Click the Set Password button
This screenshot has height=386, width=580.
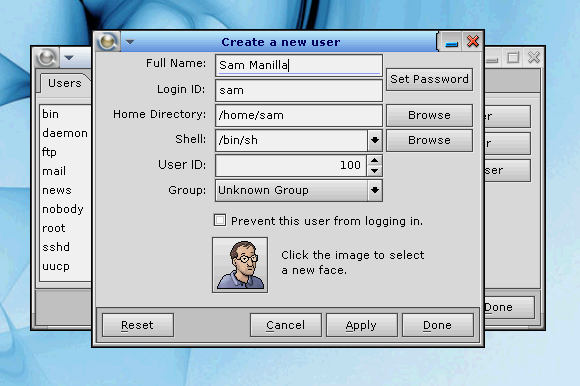coord(429,79)
